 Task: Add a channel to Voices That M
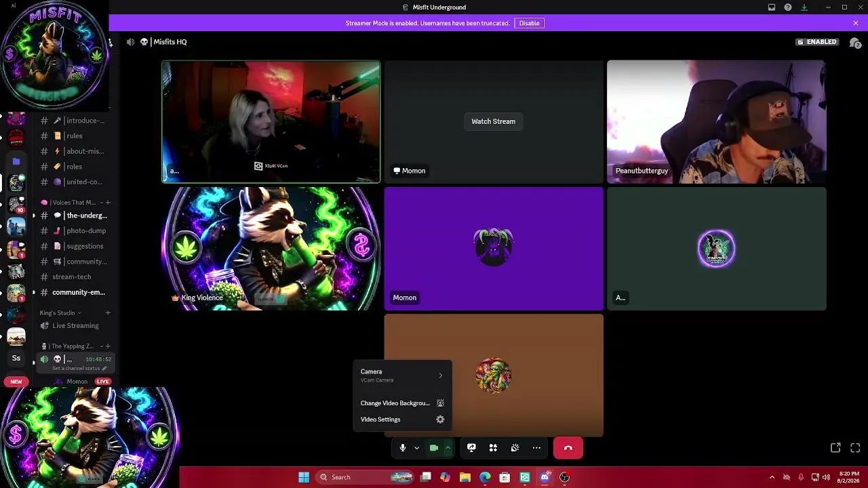(x=108, y=203)
